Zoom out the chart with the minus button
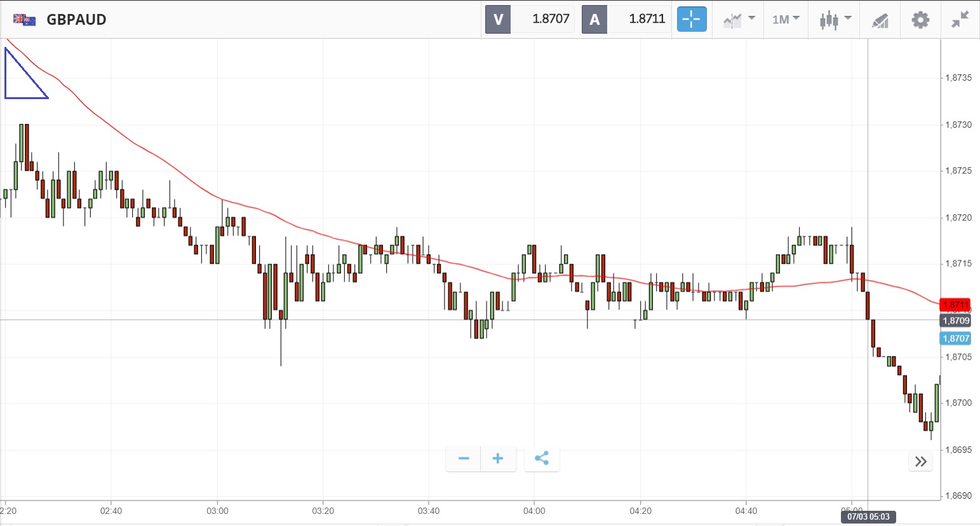The width and height of the screenshot is (980, 526). [464, 459]
